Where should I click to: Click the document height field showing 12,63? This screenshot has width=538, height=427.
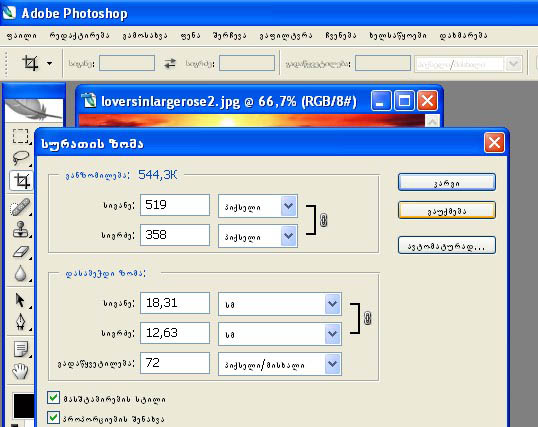tap(175, 333)
